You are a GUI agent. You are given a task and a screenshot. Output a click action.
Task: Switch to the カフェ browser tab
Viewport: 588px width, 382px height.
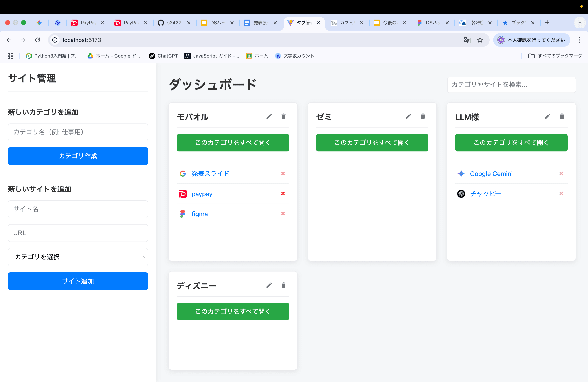(x=346, y=22)
